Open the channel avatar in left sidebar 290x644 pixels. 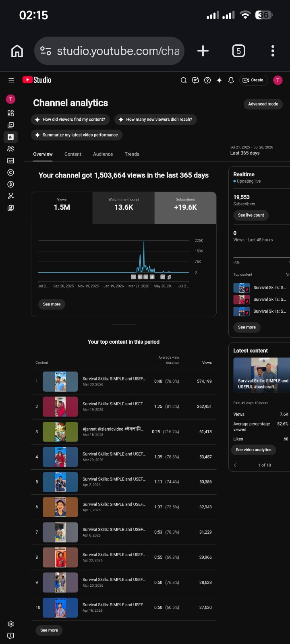[11, 99]
